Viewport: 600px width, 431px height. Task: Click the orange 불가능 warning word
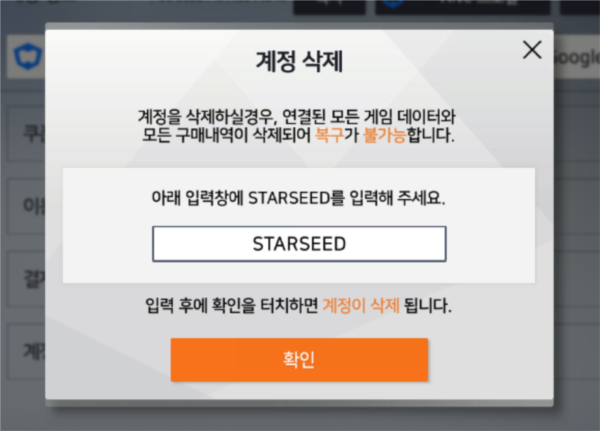tap(384, 135)
